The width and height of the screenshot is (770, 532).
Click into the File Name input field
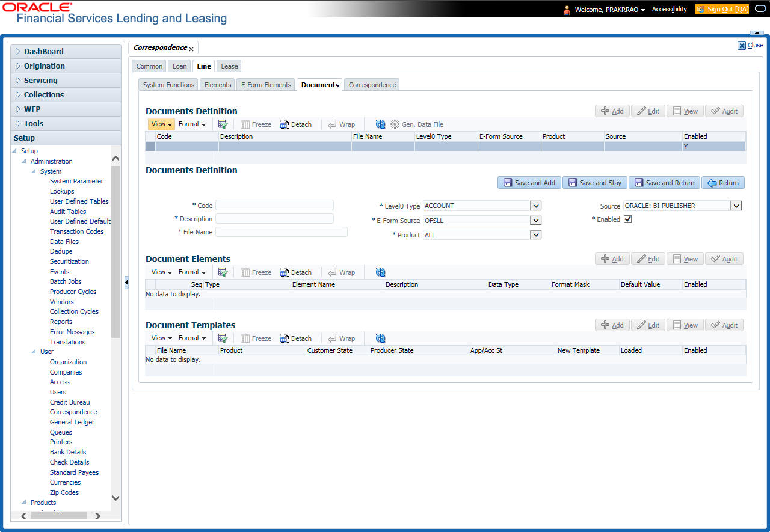[x=282, y=231]
